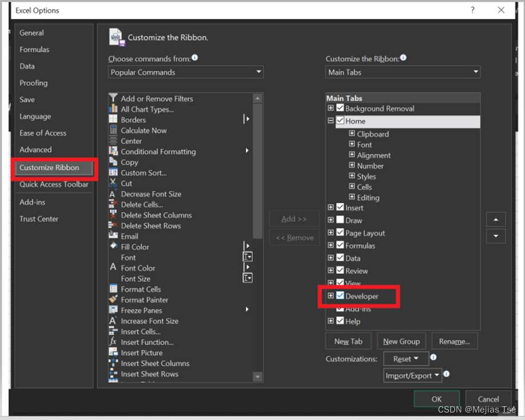
Task: Uncheck the Home tab checkbox
Action: pyautogui.click(x=340, y=120)
